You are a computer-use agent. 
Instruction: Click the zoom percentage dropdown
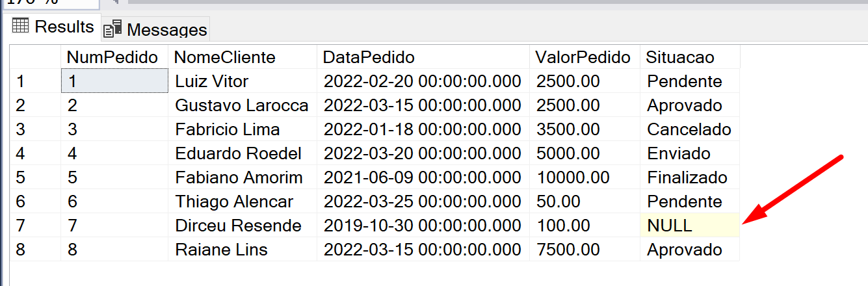coord(50,3)
